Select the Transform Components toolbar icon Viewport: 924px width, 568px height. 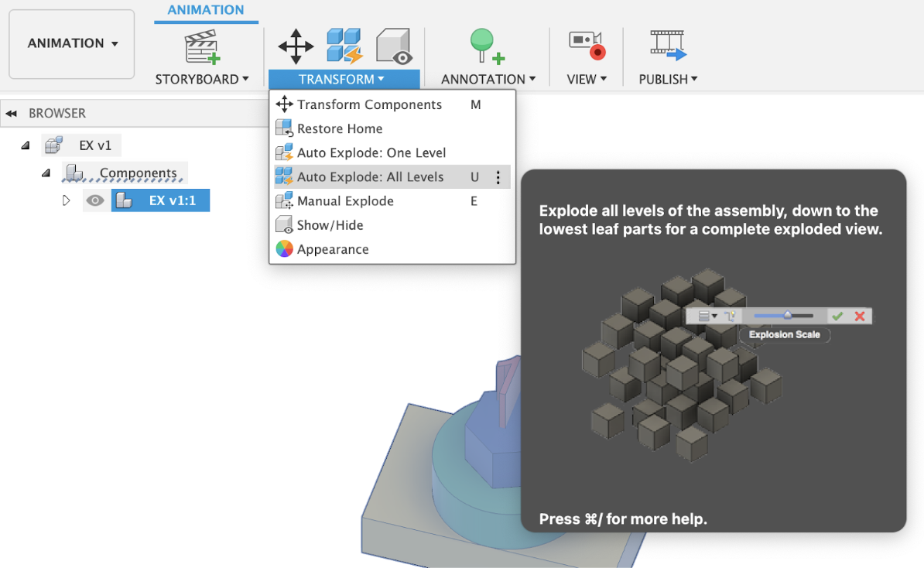pos(295,46)
